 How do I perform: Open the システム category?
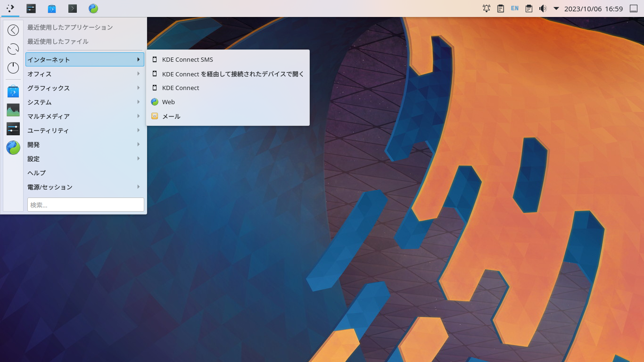coord(85,102)
